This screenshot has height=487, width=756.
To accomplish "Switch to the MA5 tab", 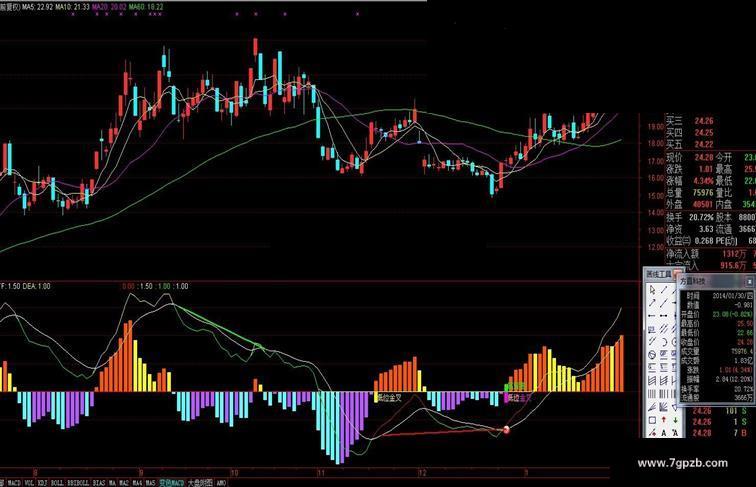I will pos(150,482).
